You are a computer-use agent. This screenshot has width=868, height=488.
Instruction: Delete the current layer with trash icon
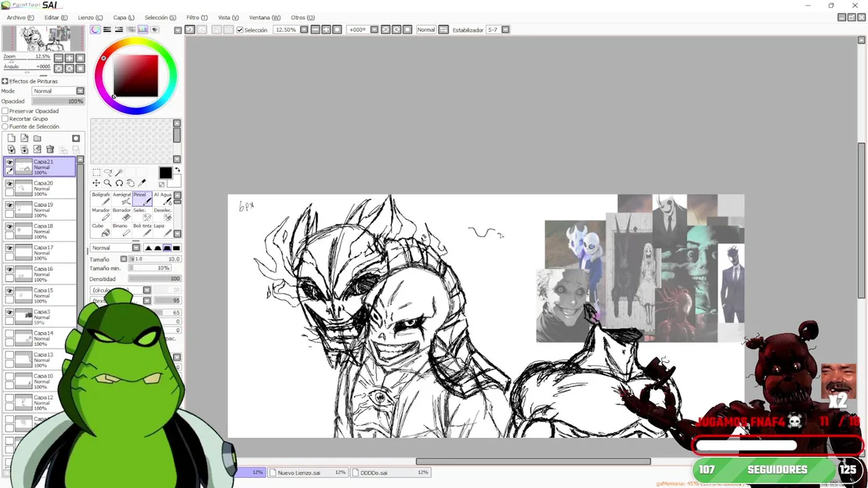(x=50, y=149)
